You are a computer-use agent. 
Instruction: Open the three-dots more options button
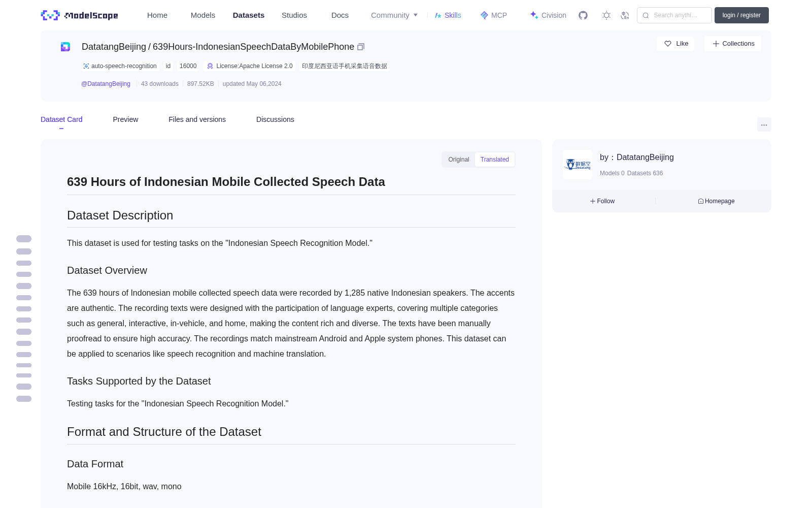tap(764, 124)
